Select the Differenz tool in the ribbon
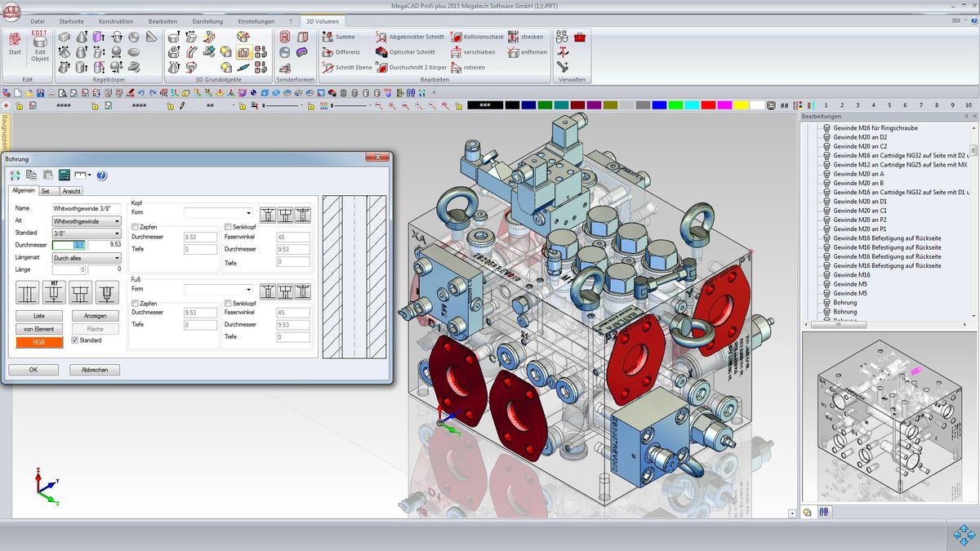 pos(327,52)
